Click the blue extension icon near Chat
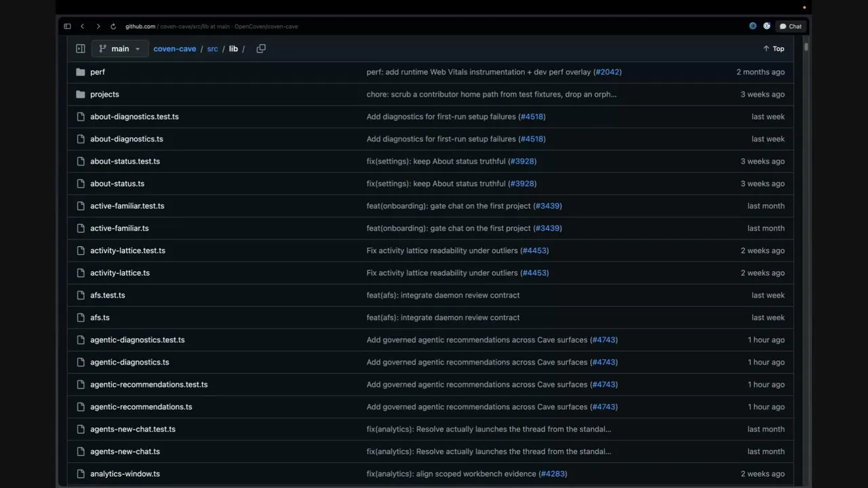868x488 pixels. 753,26
